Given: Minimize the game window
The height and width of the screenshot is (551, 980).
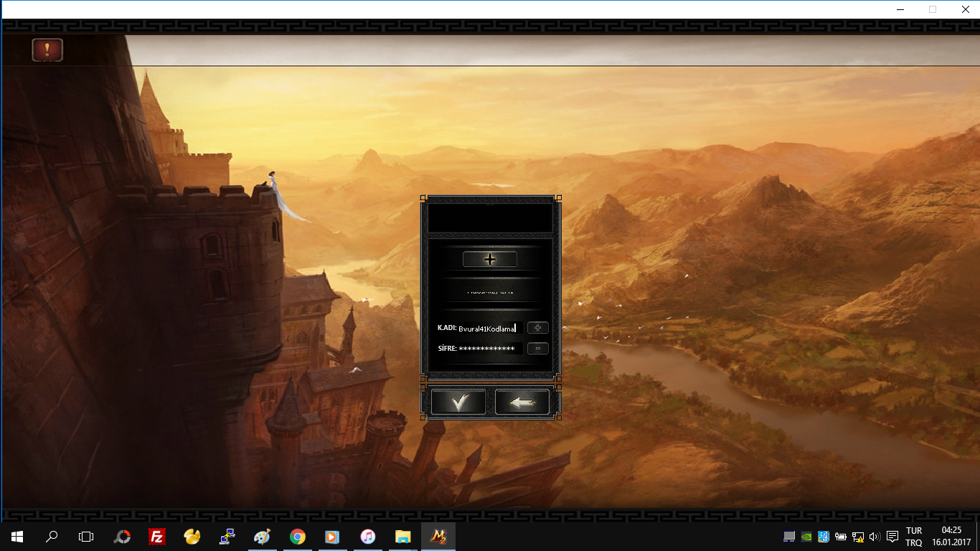Looking at the screenshot, I should point(900,9).
